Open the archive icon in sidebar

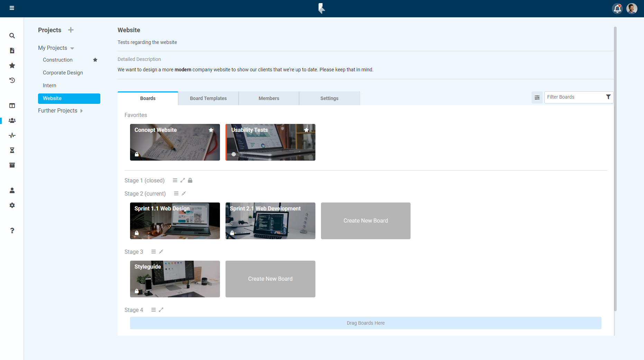pyautogui.click(x=12, y=165)
